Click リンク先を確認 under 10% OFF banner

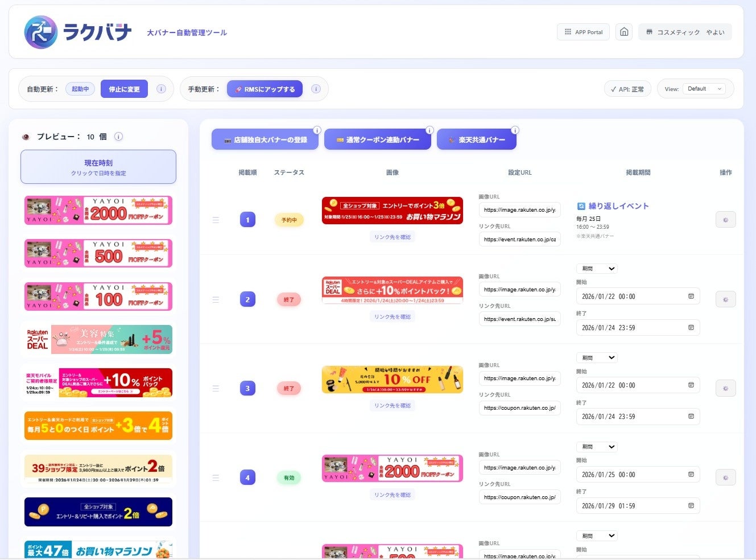(x=393, y=405)
